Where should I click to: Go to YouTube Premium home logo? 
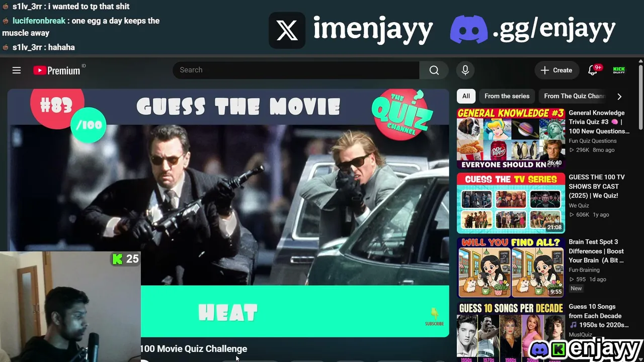(x=57, y=70)
